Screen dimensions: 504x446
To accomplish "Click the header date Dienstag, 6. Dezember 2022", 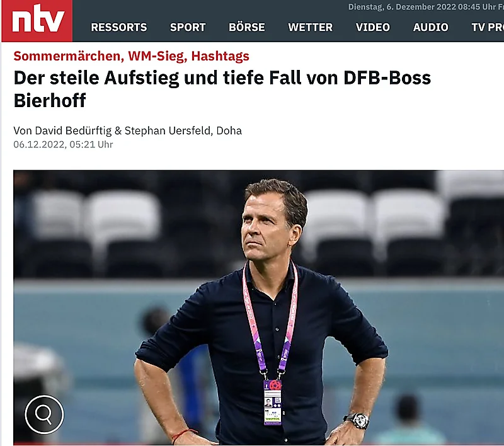I will (402, 7).
